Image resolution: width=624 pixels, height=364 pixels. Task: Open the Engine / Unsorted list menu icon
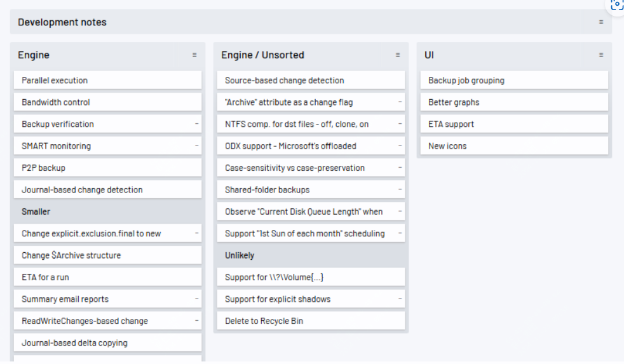(x=398, y=55)
